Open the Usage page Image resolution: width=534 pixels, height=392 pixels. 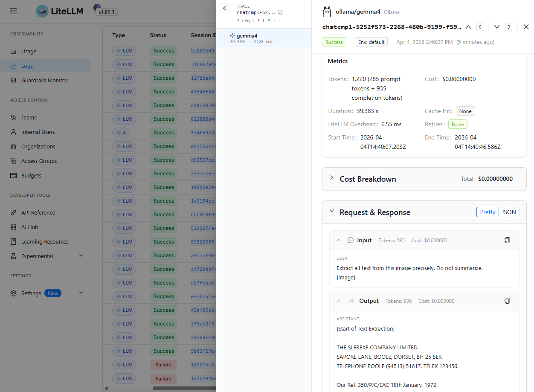(29, 51)
